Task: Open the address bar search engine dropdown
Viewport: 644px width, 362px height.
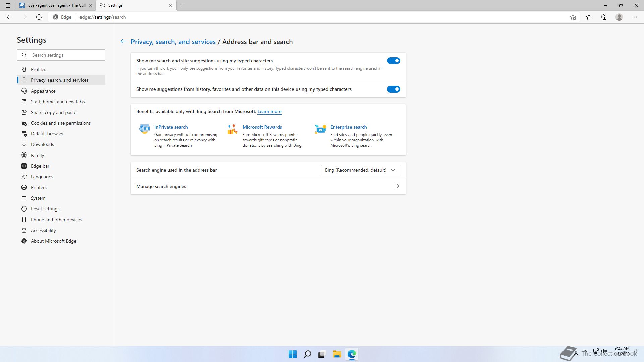Action: pyautogui.click(x=361, y=170)
